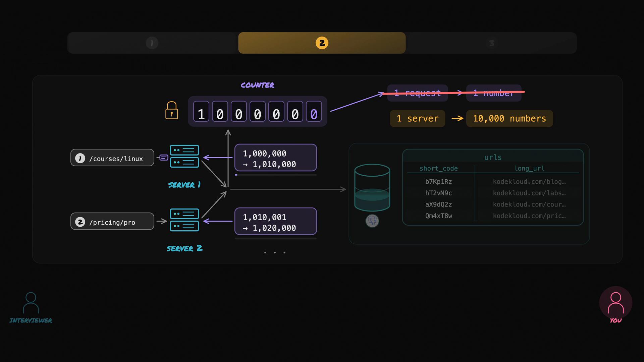
Task: Click the urls table title
Action: pos(493,157)
